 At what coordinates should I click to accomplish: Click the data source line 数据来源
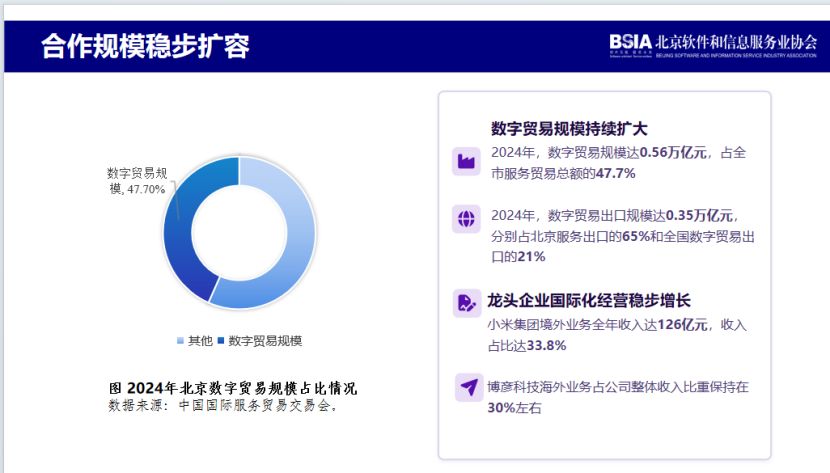click(x=223, y=406)
